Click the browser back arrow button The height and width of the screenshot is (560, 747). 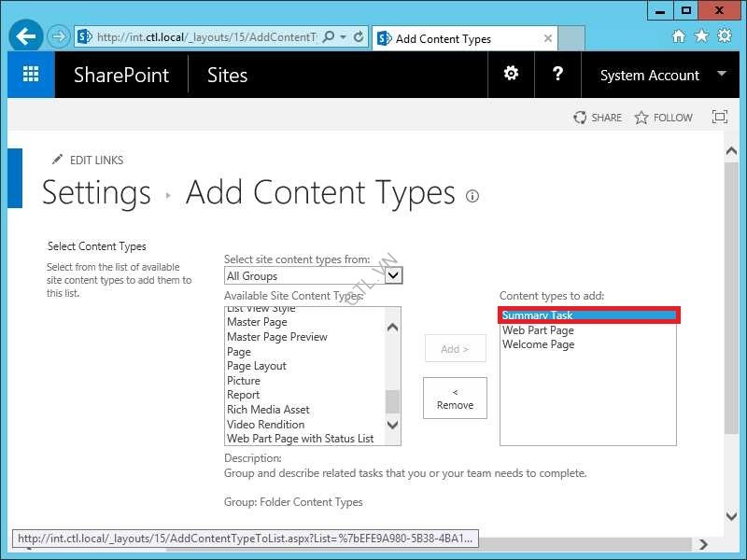pos(26,37)
